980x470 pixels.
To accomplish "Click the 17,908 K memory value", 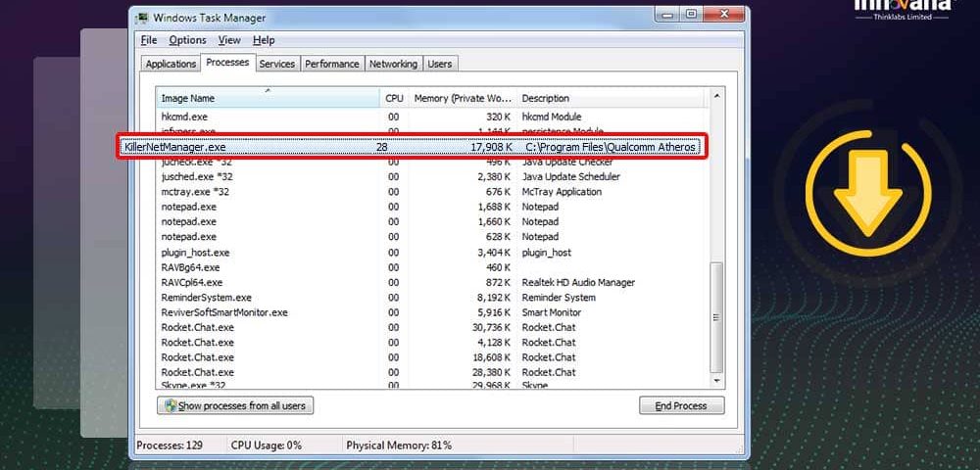I will 491,147.
